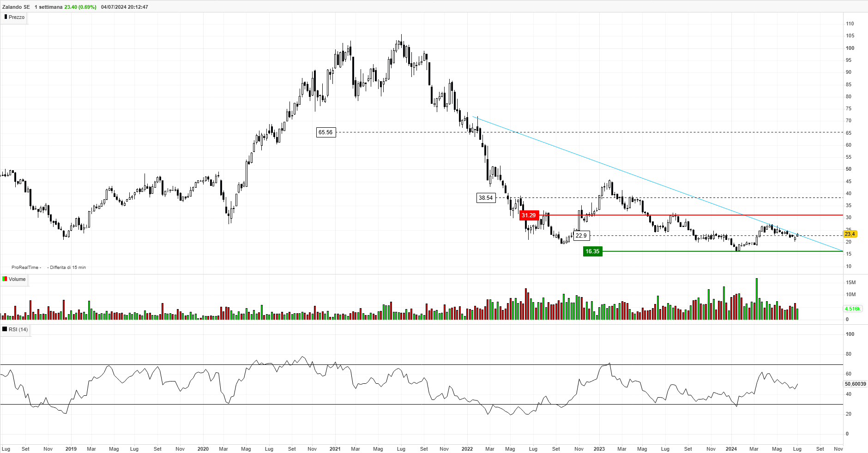Click the 2021 year label on time axis

click(335, 449)
